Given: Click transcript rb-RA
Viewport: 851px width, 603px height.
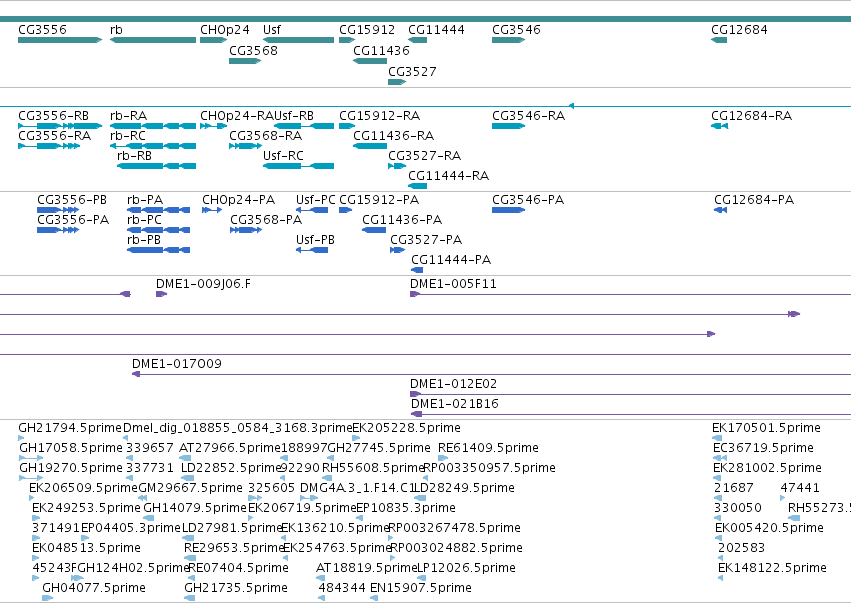Looking at the screenshot, I should (153, 126).
